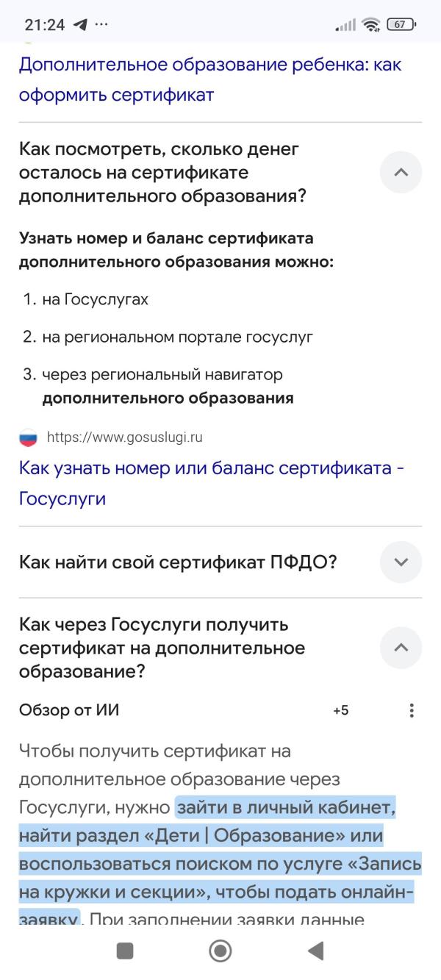
Task: Tap the https://www.gosuslugi.ru URL text
Action: point(125,438)
